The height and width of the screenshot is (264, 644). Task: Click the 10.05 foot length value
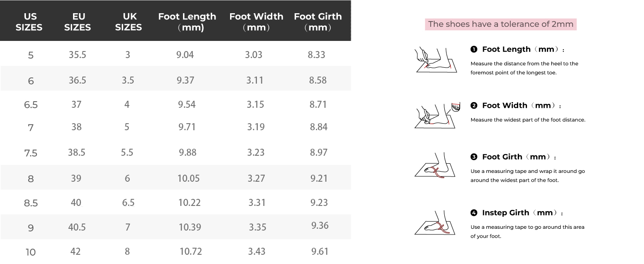pyautogui.click(x=189, y=178)
